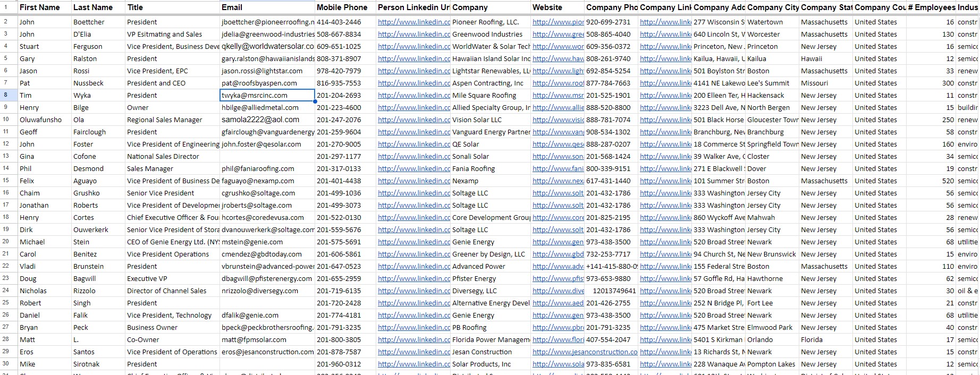The height and width of the screenshot is (375, 980).
Task: Select company cell QE Solar
Action: 491,144
